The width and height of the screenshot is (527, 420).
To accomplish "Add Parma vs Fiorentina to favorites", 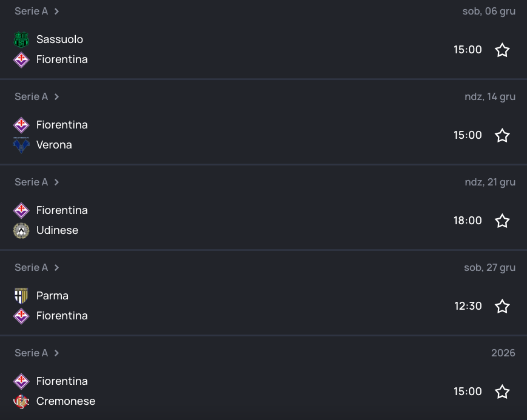I will tap(502, 306).
